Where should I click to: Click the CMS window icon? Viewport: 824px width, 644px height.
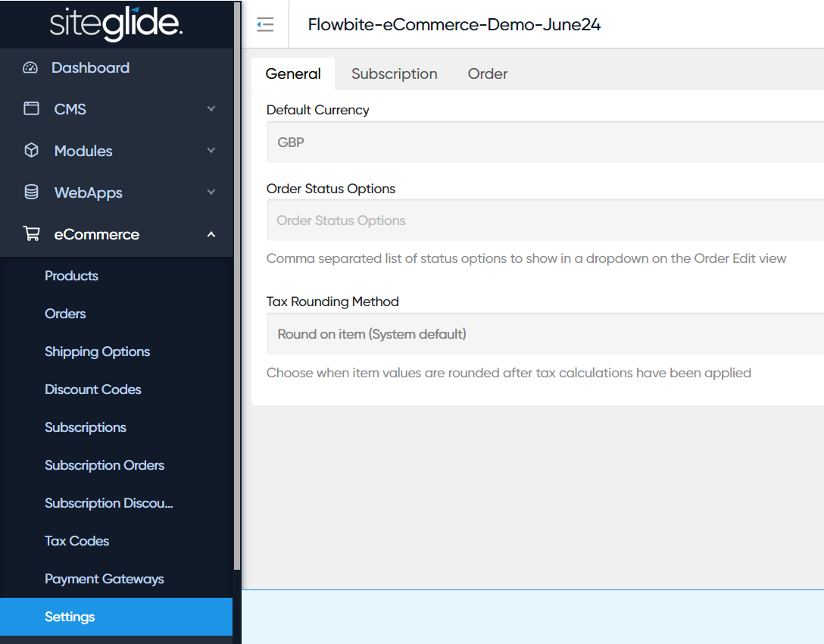click(31, 109)
